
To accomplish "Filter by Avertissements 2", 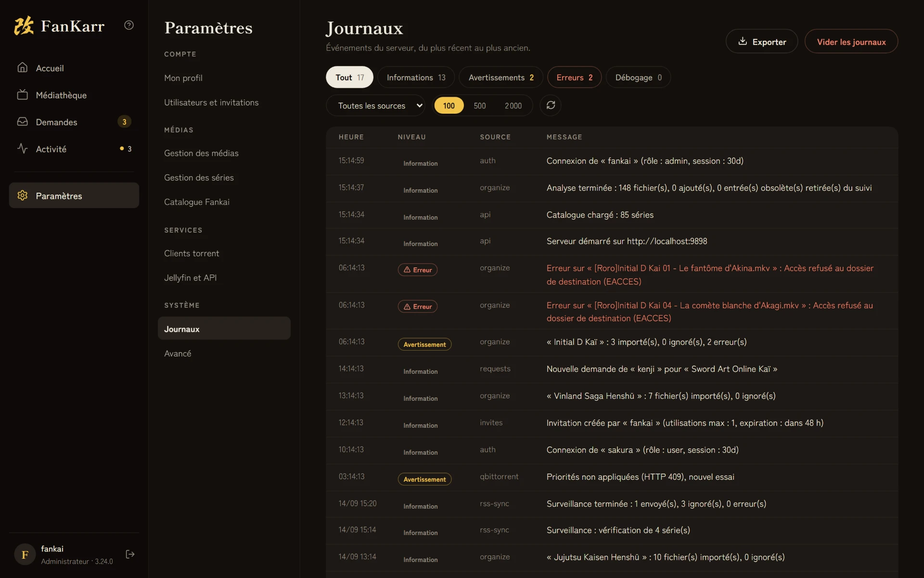I will pos(501,77).
